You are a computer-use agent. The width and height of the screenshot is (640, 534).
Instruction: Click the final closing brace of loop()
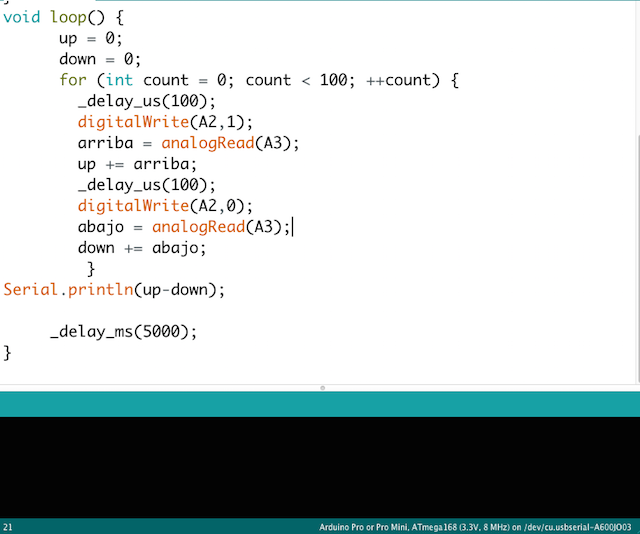(x=7, y=353)
